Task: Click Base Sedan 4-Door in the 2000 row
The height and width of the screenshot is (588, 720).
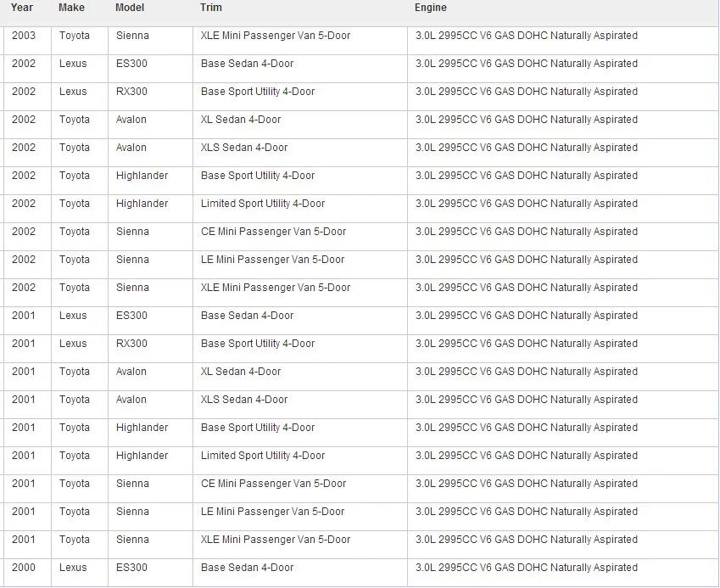Action: click(x=247, y=568)
